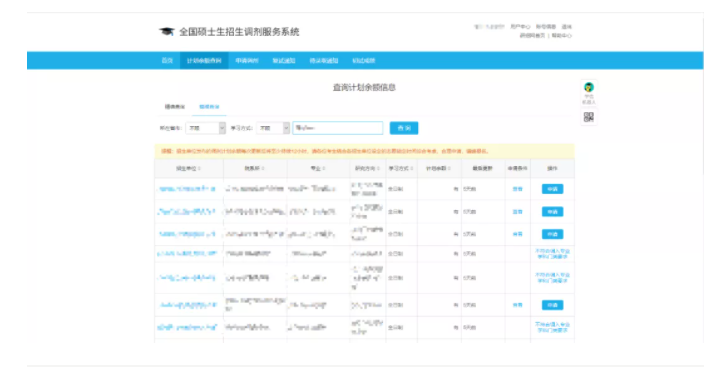Click the 最后更新 column header
The width and height of the screenshot is (716, 367).
click(483, 169)
